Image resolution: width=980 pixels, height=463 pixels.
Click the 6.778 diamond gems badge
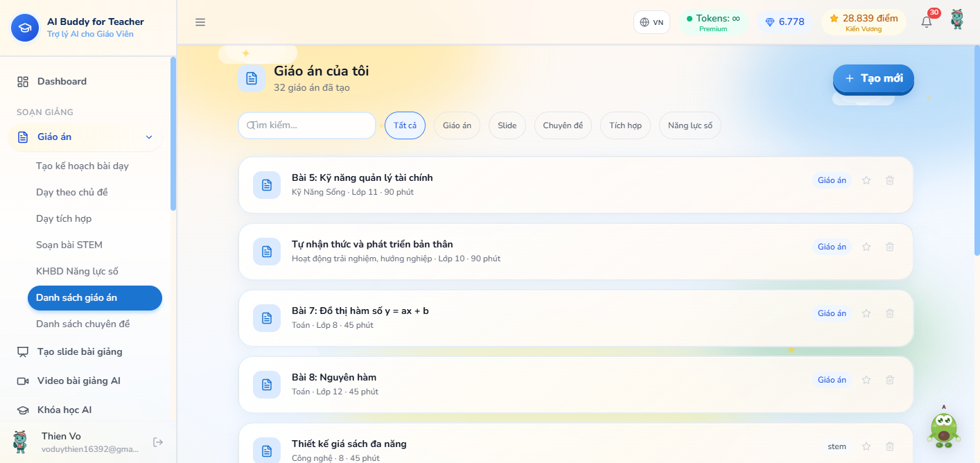tap(785, 22)
